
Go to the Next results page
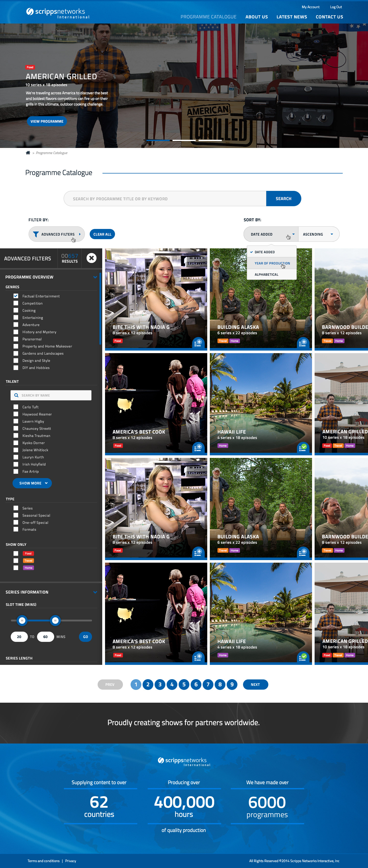coord(255,684)
